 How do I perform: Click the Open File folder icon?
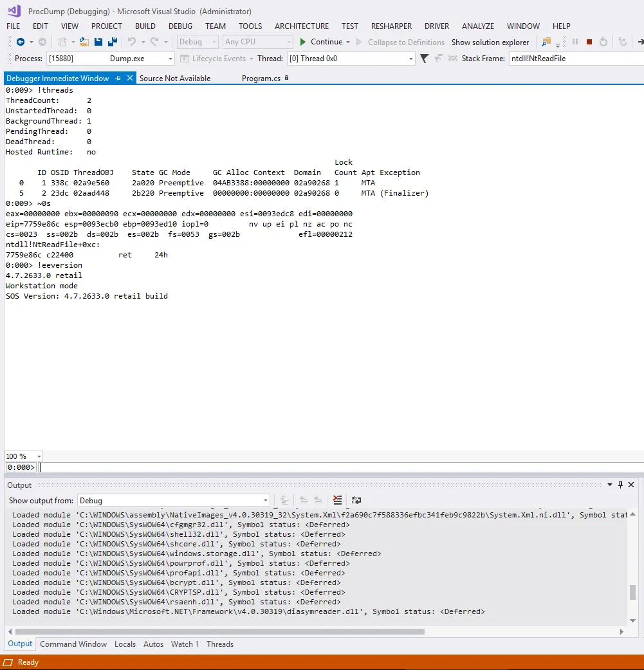coord(84,42)
